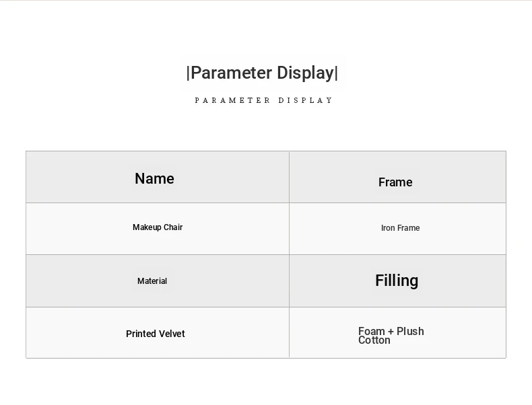Click the word "Cotton" in the filling cell
532x405 pixels.
coord(374,340)
